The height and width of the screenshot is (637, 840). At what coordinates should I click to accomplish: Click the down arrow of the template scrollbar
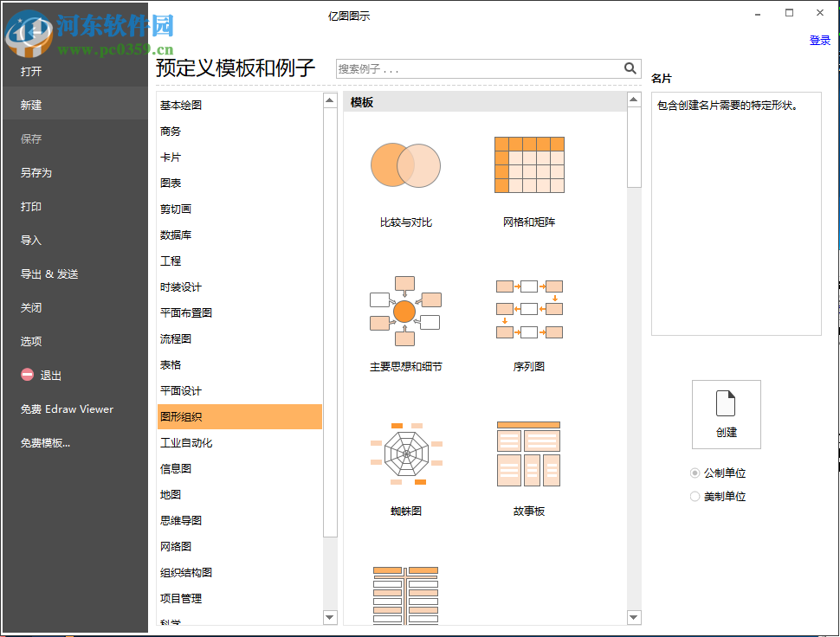point(633,617)
